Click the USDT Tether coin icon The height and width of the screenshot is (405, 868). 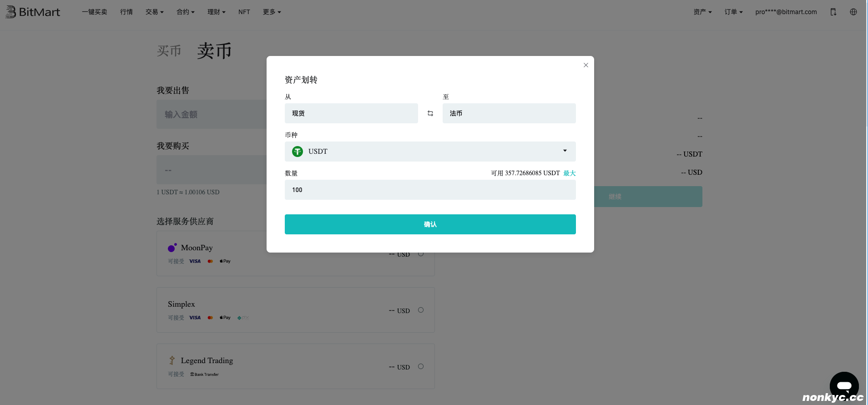pos(298,152)
